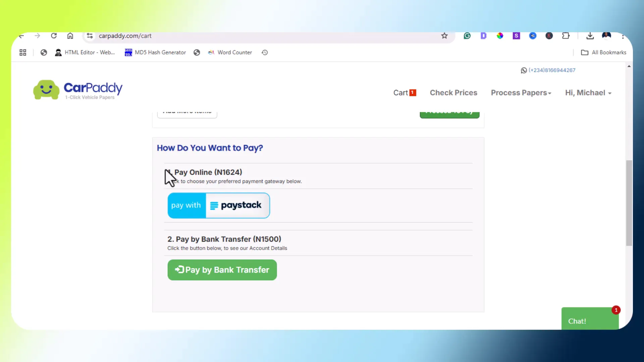Open the colorful pinwheel extension icon
Viewport: 644px width, 362px height.
coord(500,36)
